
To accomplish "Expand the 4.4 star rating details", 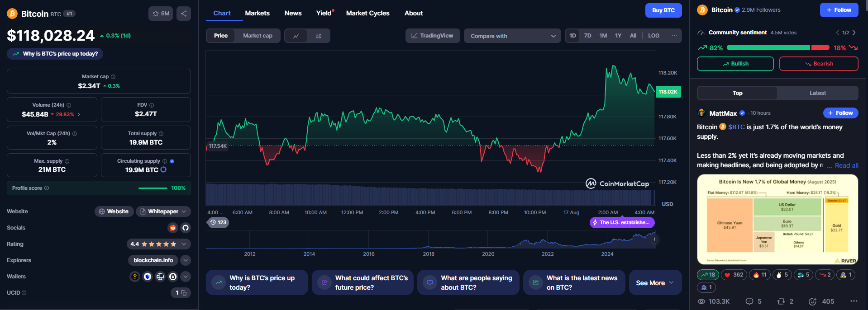I will pyautogui.click(x=159, y=244).
